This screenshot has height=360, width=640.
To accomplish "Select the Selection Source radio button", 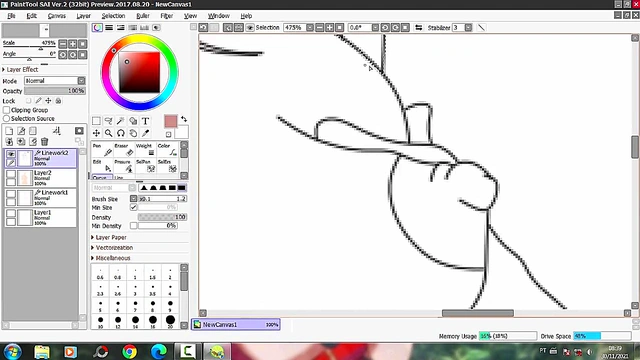I will click(7, 118).
